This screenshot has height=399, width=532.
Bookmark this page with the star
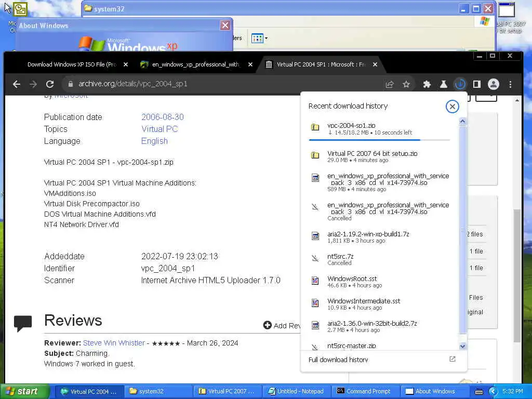406,84
